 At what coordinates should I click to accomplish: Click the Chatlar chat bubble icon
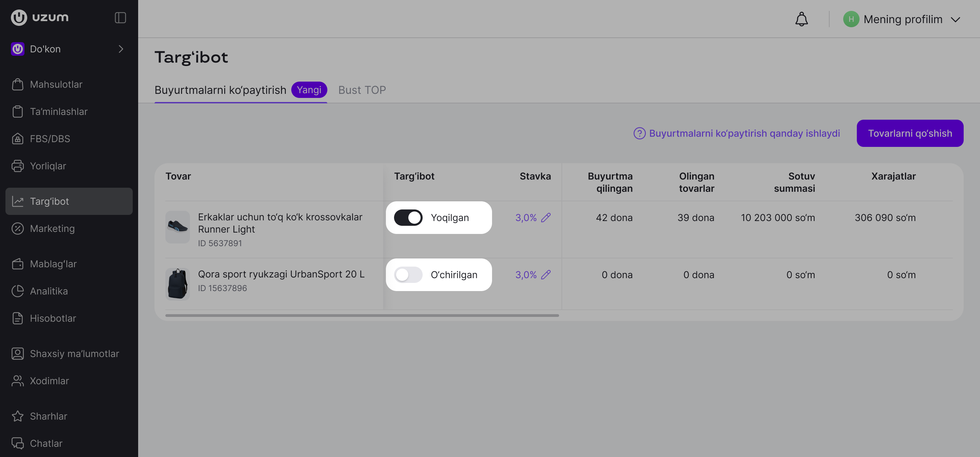point(17,443)
